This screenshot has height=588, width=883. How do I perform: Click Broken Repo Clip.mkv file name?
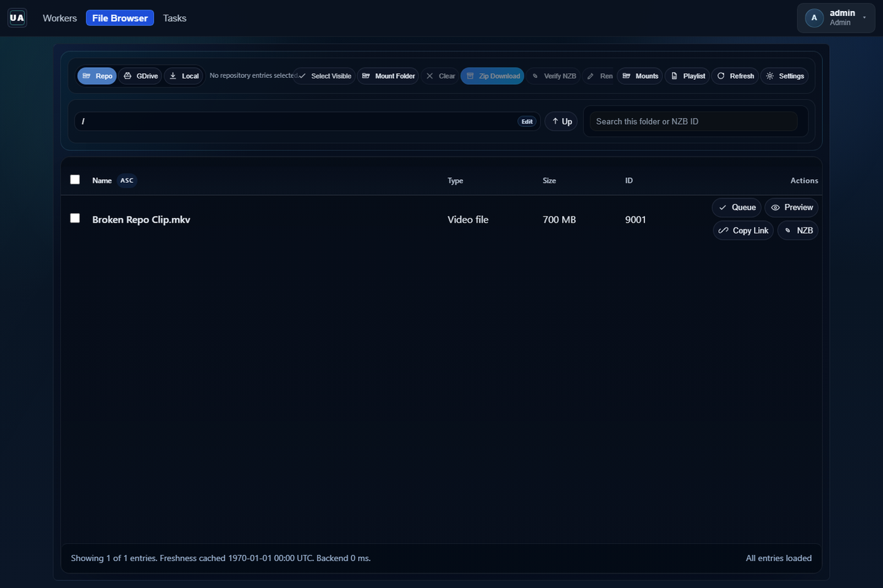coord(141,220)
